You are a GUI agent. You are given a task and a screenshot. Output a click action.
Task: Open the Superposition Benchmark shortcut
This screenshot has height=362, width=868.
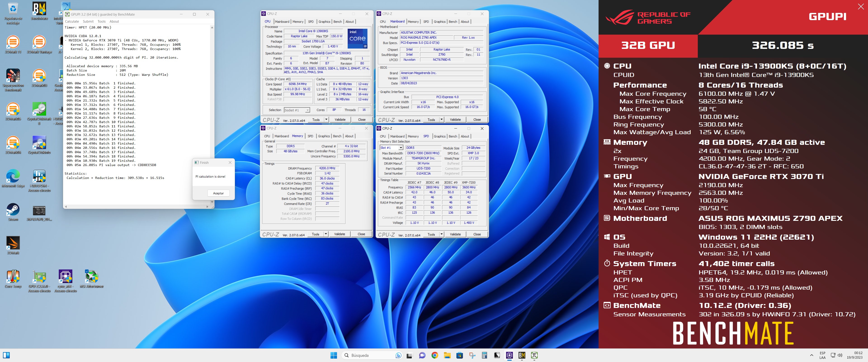13,80
